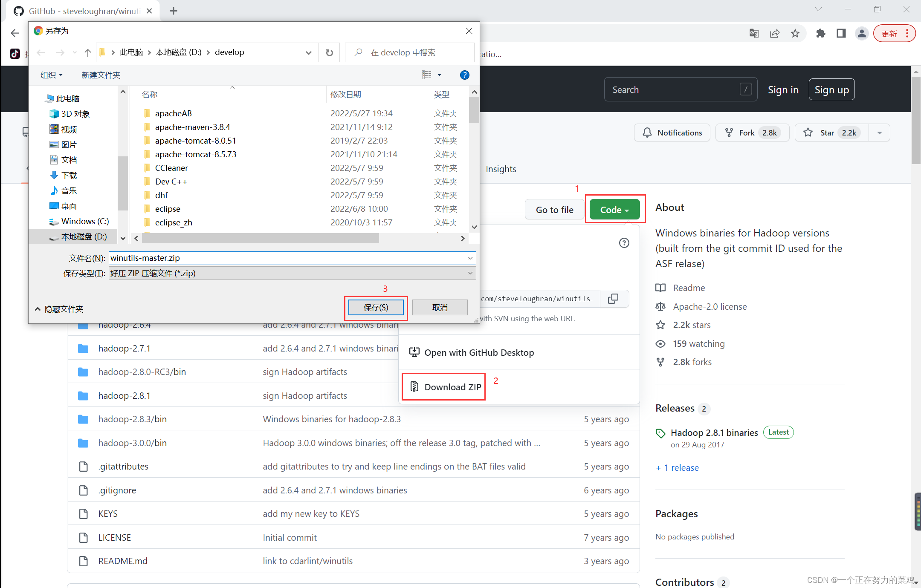Click 在 develop 中搜索 search box
Screen dimensions: 921x588
coord(409,52)
